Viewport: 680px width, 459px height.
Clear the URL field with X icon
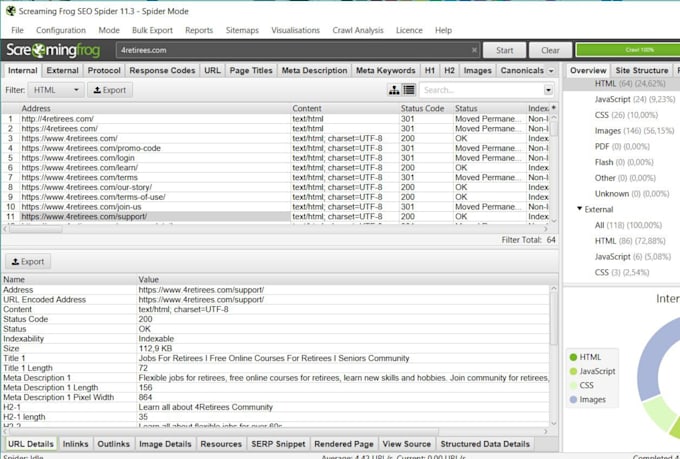[474, 50]
